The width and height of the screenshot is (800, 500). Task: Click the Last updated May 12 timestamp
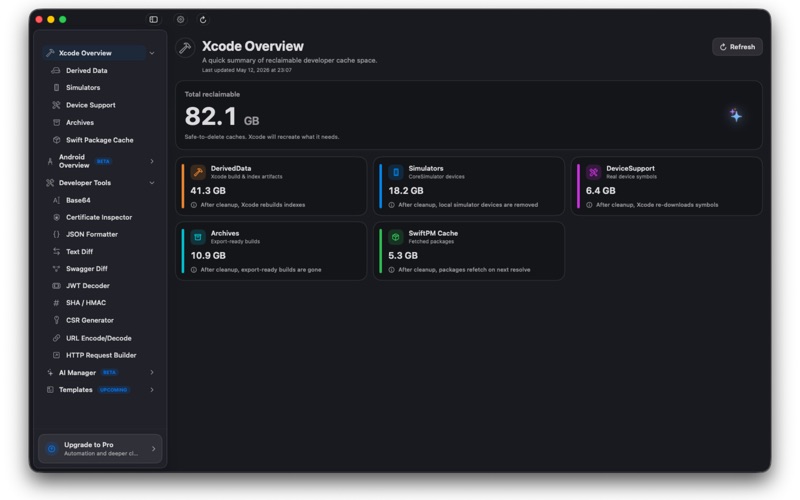[x=247, y=70]
